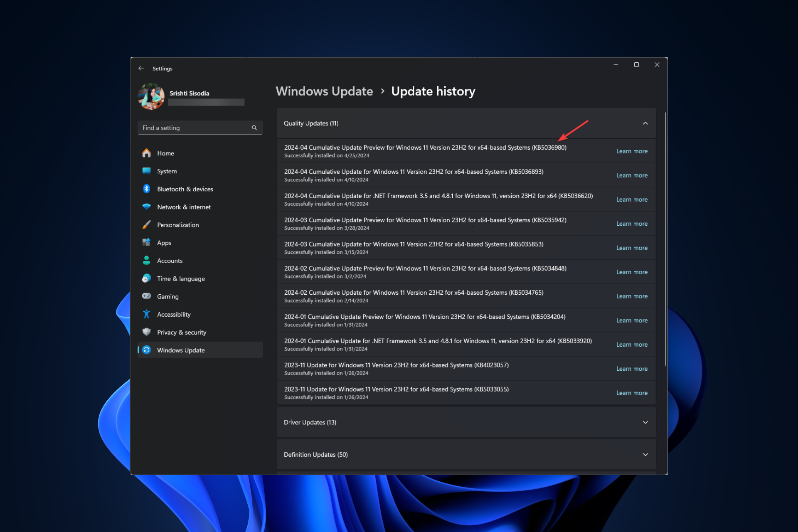798x532 pixels.
Task: Learn more about KB5033055 update
Action: click(x=632, y=393)
